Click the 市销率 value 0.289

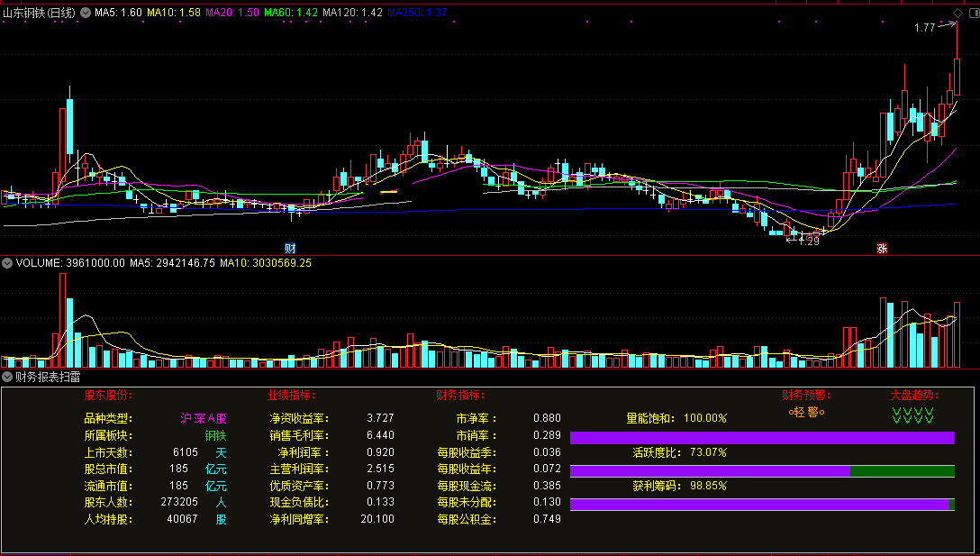point(547,435)
